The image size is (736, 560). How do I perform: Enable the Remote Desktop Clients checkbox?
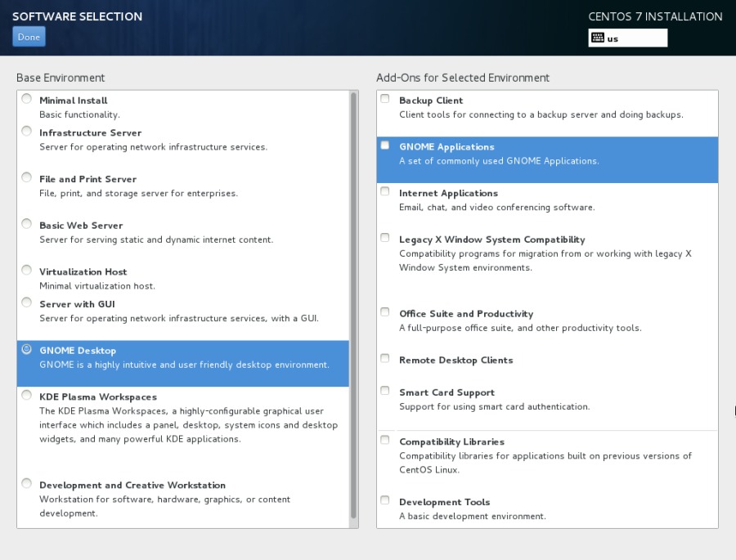(385, 358)
